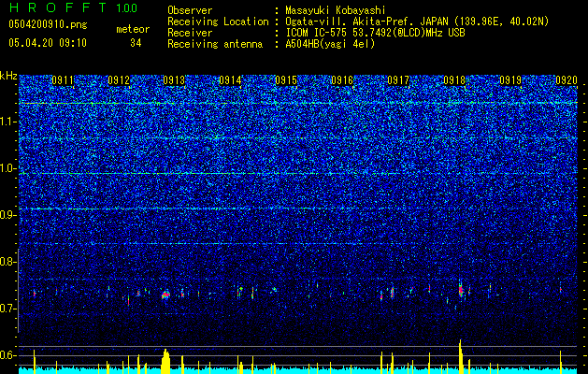The width and height of the screenshot is (588, 374).
Task: Click the 0.8 frequency axis label
Action: 8,262
